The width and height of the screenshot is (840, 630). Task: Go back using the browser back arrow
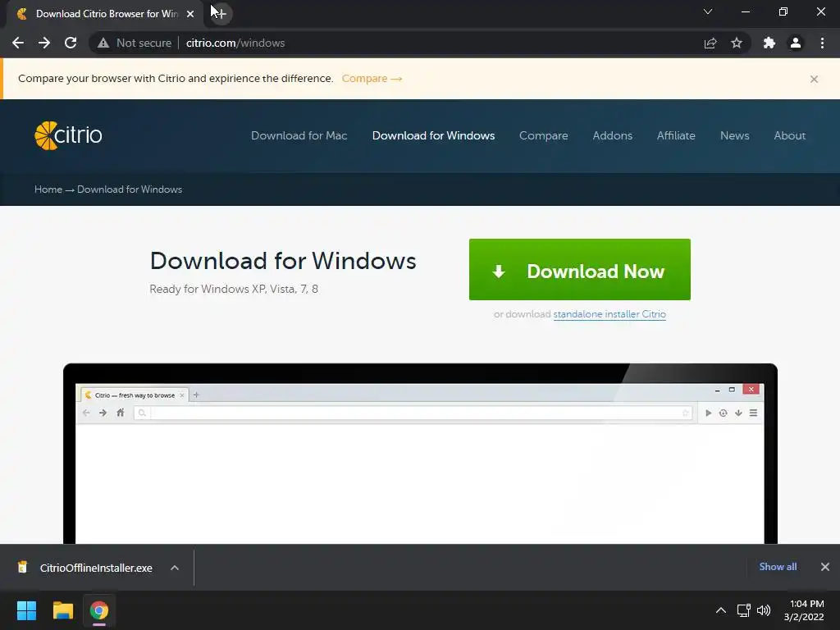tap(18, 43)
